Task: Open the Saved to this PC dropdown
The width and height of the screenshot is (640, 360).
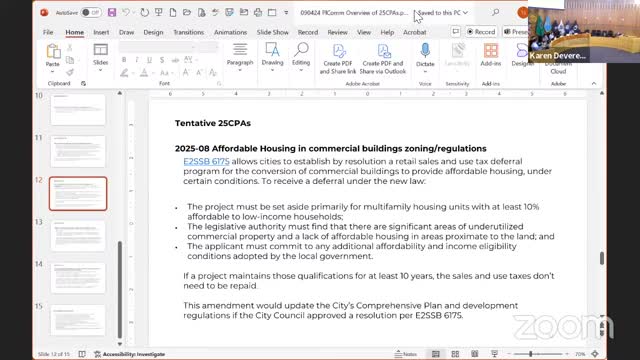Action: 443,13
